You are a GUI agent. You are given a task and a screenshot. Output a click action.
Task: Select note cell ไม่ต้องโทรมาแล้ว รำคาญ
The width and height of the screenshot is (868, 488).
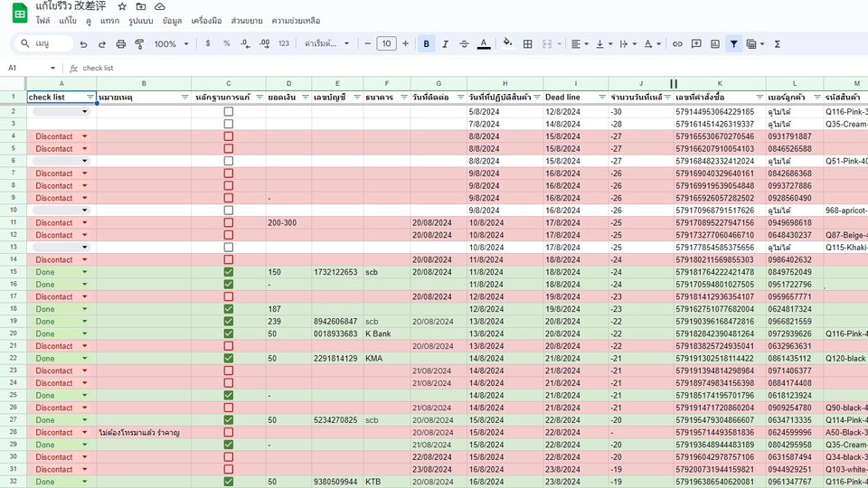coord(144,432)
